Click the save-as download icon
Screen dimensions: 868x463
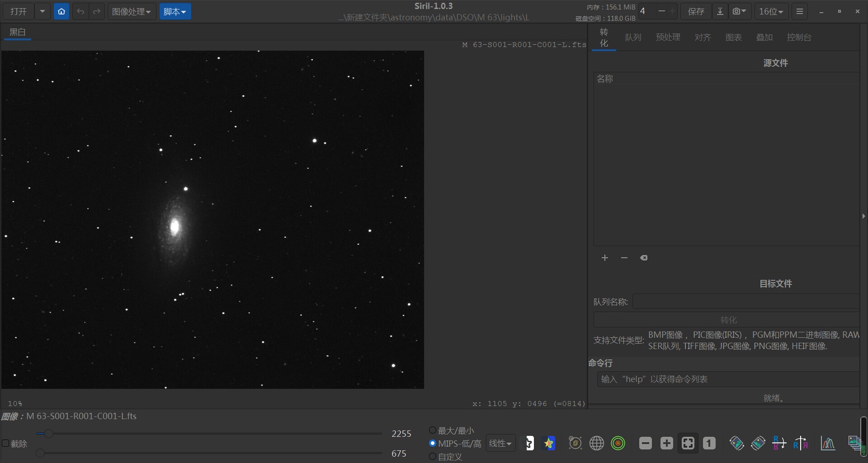coord(720,11)
